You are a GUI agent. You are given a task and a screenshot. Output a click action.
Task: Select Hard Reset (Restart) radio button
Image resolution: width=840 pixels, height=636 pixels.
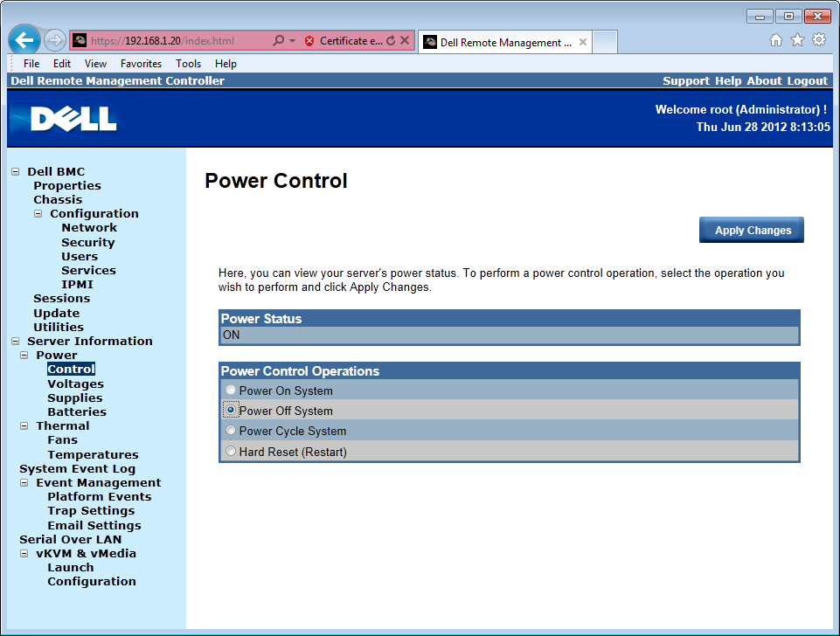[231, 451]
